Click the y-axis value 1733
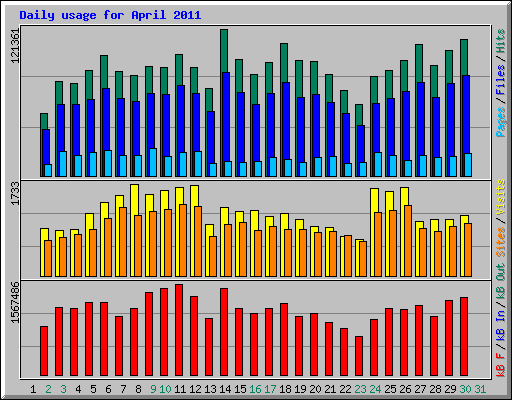The image size is (512, 400). point(15,194)
